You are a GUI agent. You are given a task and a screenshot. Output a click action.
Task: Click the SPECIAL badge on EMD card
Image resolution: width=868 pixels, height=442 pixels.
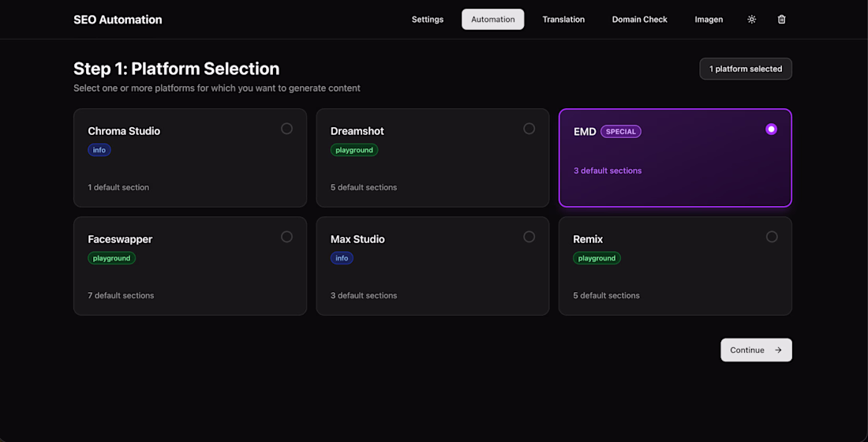(621, 132)
